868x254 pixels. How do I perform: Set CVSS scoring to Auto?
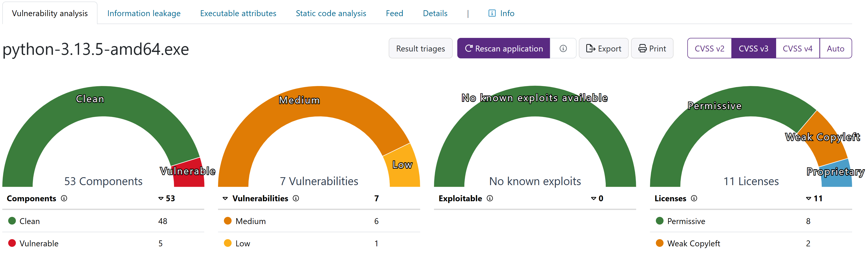click(835, 49)
